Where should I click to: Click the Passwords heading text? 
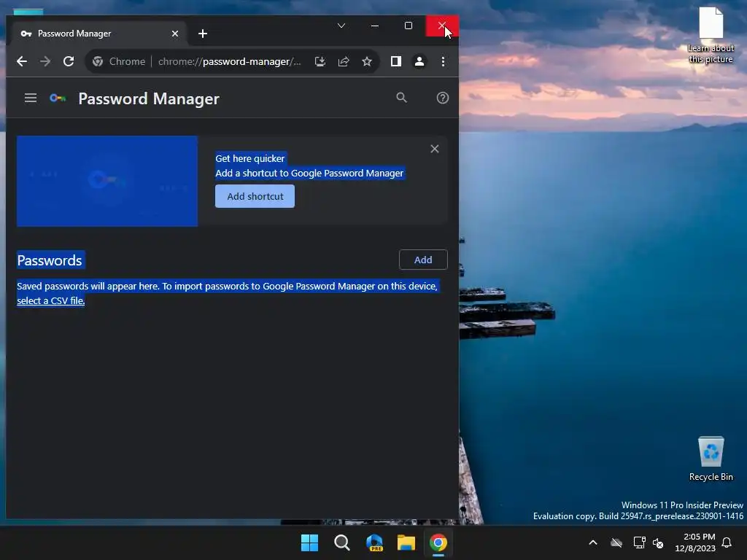tap(50, 260)
